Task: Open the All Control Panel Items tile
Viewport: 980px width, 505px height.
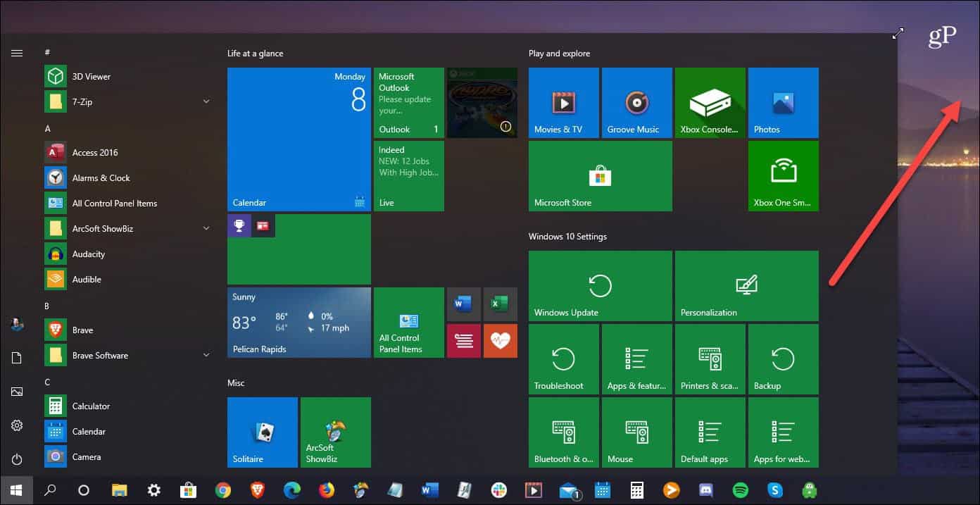Action: click(409, 323)
